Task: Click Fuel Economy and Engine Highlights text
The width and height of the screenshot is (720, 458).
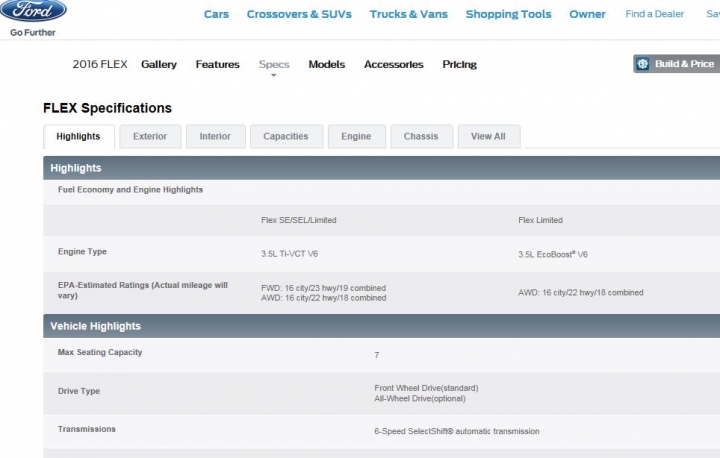Action: click(130, 190)
